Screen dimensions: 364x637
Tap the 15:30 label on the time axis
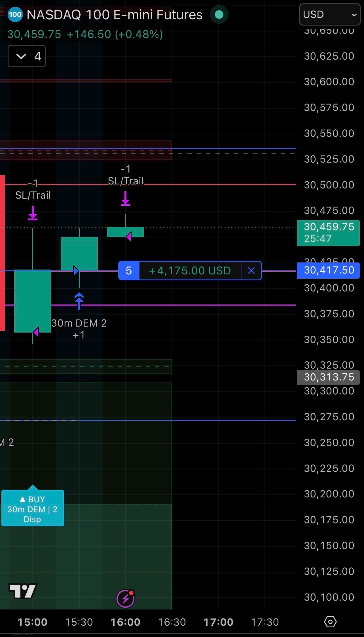(x=79, y=622)
